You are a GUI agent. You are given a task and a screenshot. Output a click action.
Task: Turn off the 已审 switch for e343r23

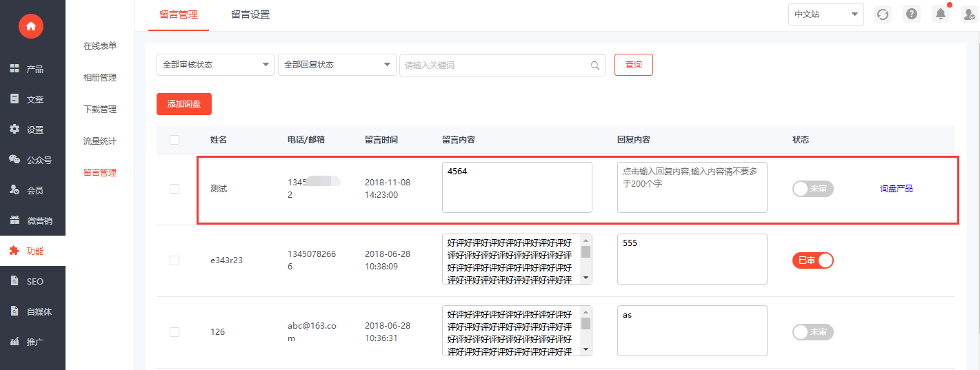tap(812, 260)
